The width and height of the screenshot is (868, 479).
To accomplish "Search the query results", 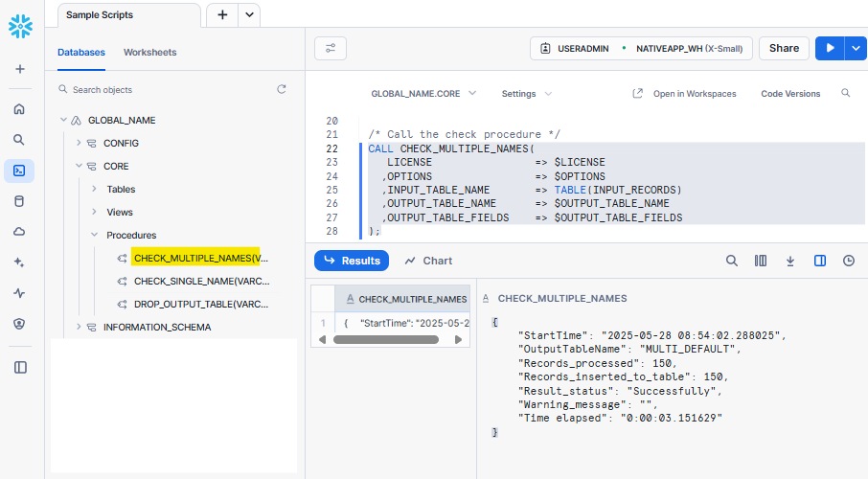I will [732, 261].
